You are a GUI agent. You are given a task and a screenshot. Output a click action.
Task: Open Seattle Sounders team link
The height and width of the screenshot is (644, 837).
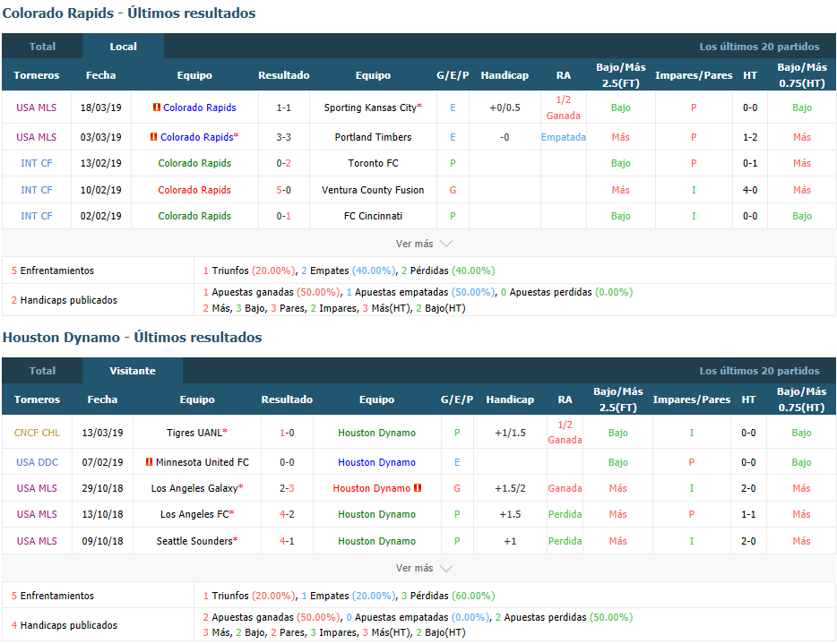tap(194, 541)
